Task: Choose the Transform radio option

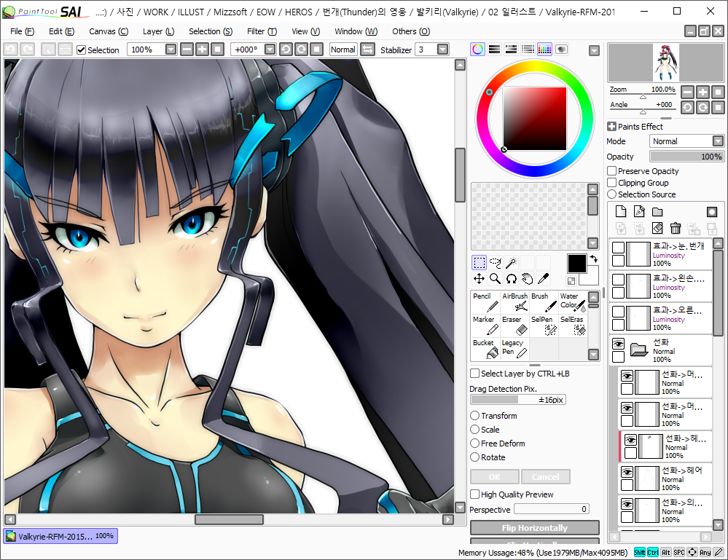Action: click(475, 415)
